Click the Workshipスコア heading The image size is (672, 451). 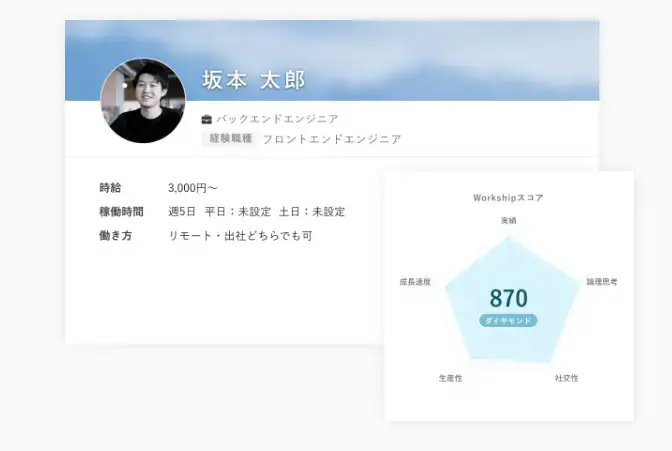coord(508,198)
